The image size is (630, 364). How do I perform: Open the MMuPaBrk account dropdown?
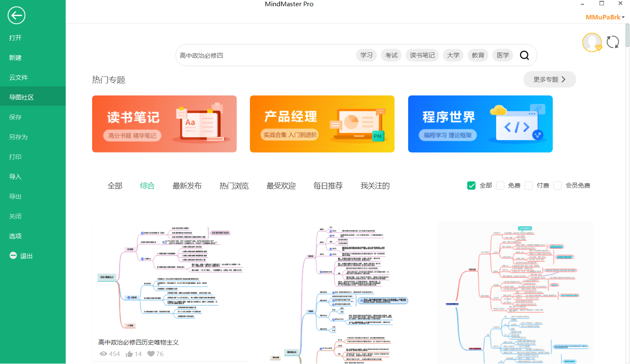pos(605,17)
